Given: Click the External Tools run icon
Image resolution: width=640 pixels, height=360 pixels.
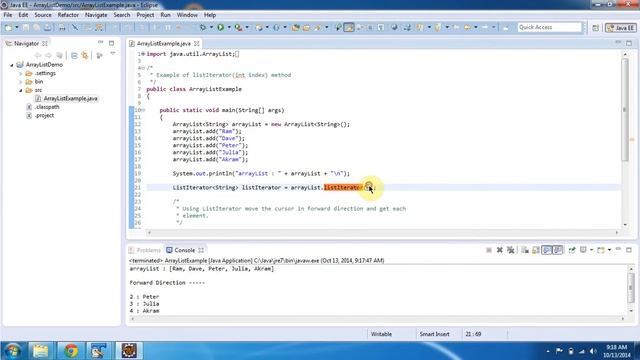Looking at the screenshot, I should tap(238, 27).
